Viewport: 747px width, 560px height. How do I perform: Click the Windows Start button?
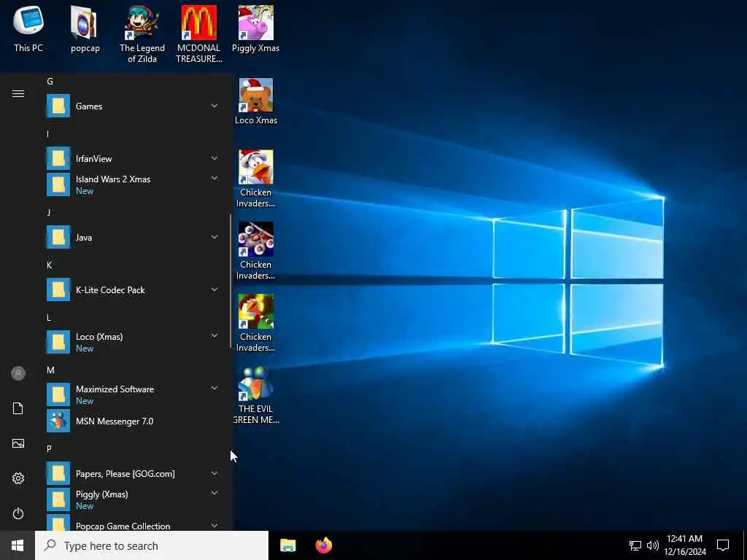pyautogui.click(x=18, y=545)
